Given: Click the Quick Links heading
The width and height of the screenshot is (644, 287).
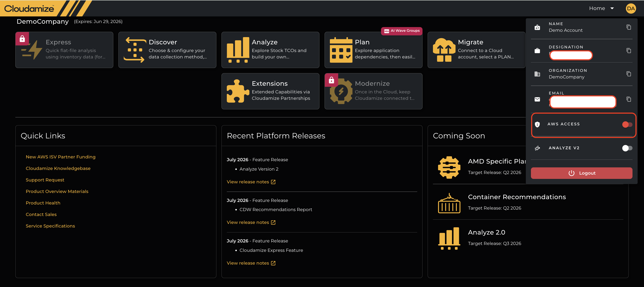Looking at the screenshot, I should pyautogui.click(x=43, y=136).
